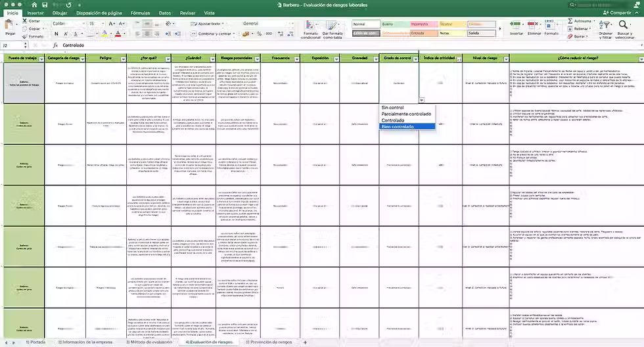Click the text orientation icon
The image size is (644, 347).
(168, 24)
